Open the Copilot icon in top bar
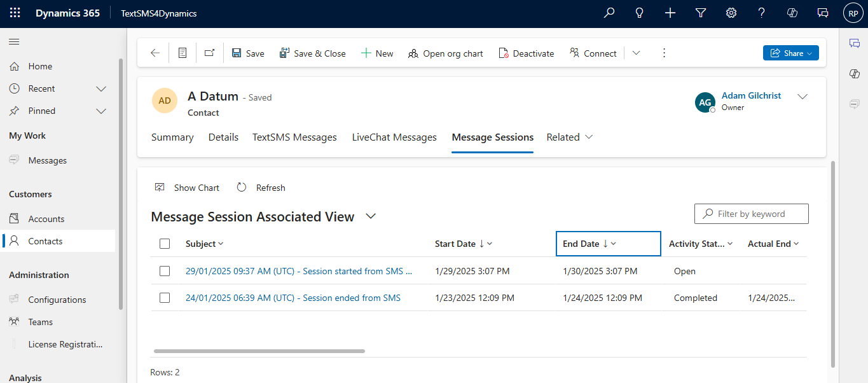868x383 pixels. tap(792, 13)
